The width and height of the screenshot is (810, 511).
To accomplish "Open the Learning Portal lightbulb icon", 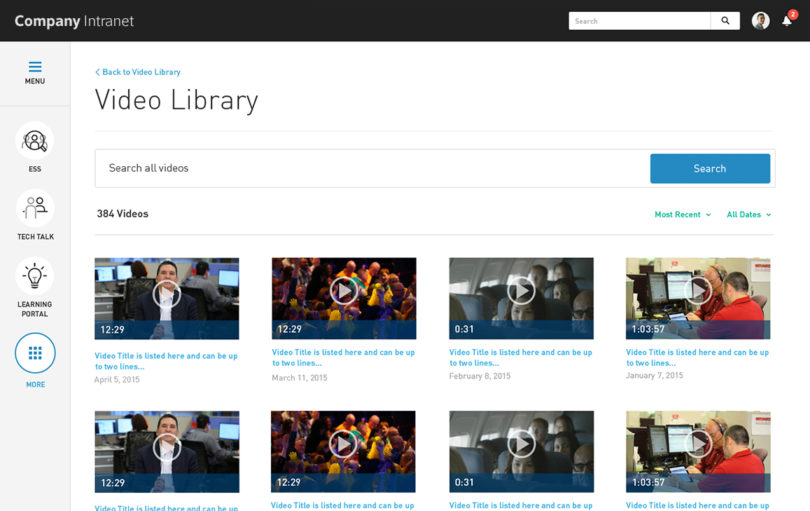I will [35, 276].
